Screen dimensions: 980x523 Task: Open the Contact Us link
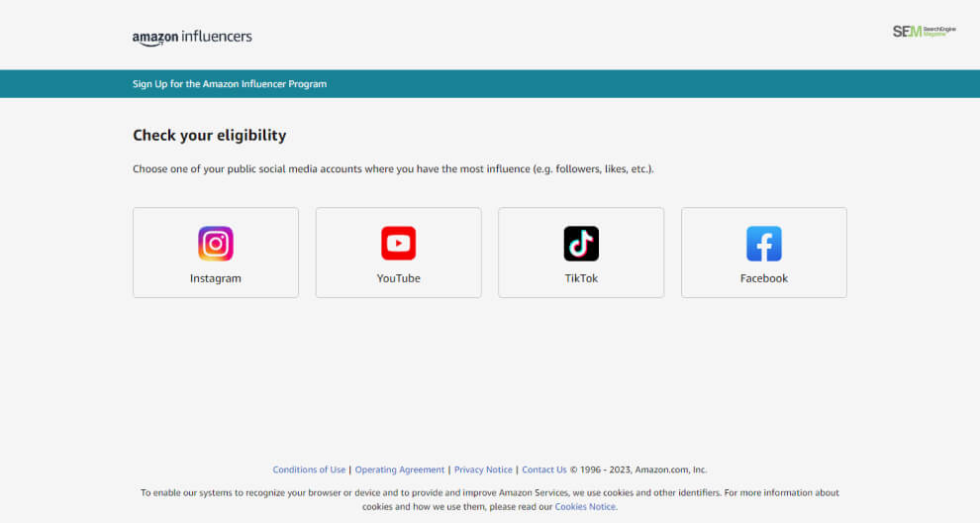tap(544, 470)
